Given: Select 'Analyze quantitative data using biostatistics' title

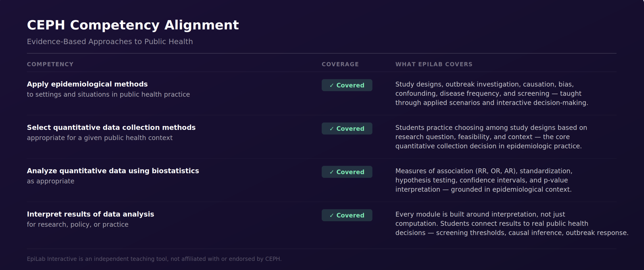Looking at the screenshot, I should [113, 171].
